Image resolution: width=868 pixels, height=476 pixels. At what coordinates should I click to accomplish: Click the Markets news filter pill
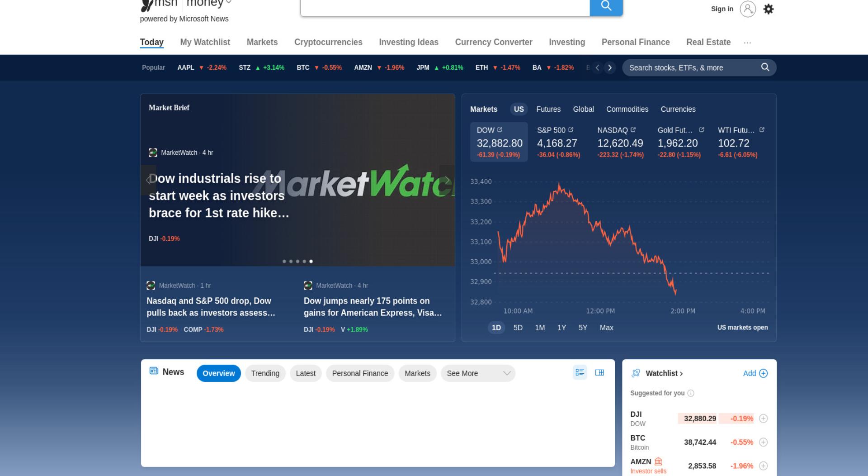point(417,373)
